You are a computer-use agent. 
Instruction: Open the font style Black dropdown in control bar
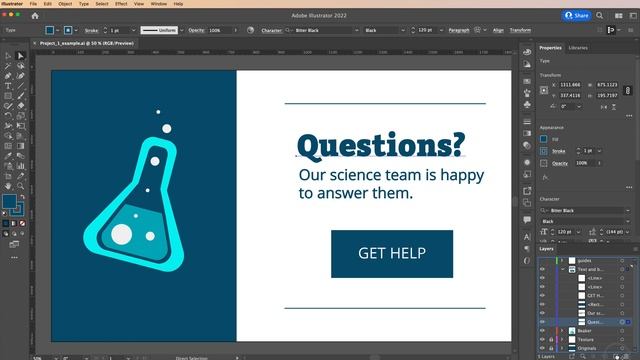coord(403,30)
